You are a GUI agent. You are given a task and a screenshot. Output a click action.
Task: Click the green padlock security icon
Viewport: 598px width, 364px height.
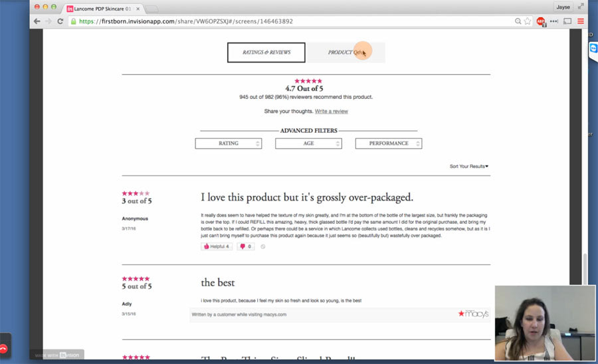click(x=73, y=21)
